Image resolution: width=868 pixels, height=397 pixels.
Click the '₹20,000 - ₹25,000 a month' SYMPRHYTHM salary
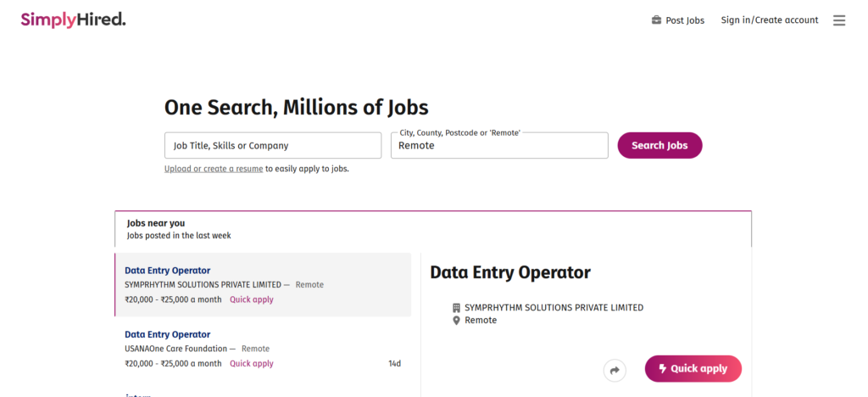173,299
